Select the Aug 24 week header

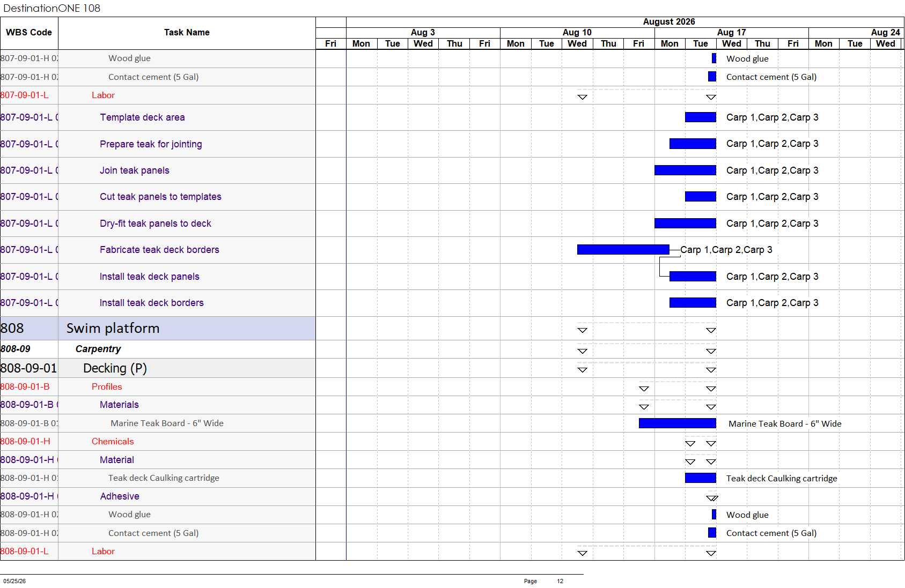885,33
